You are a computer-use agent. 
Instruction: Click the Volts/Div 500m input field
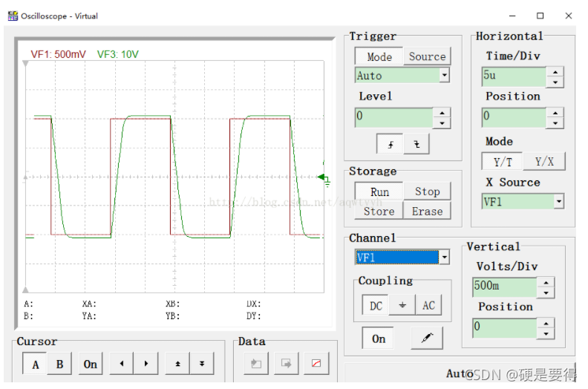[505, 288]
